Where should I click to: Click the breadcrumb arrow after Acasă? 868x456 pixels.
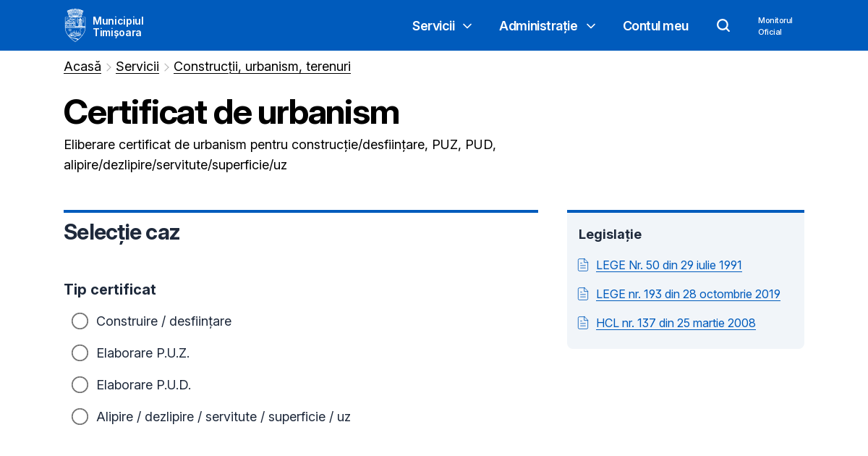click(109, 66)
